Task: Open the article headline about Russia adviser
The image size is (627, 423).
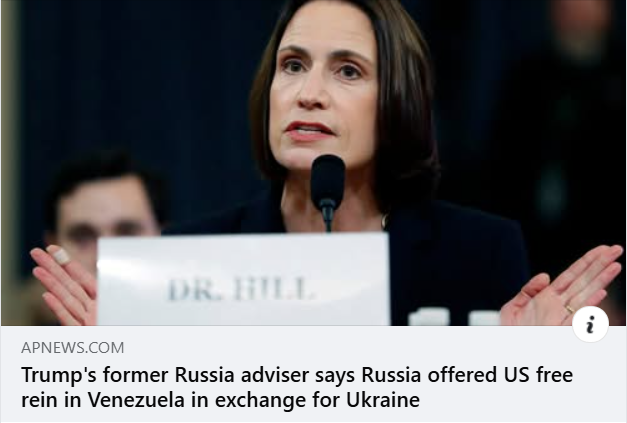Action: [297, 387]
